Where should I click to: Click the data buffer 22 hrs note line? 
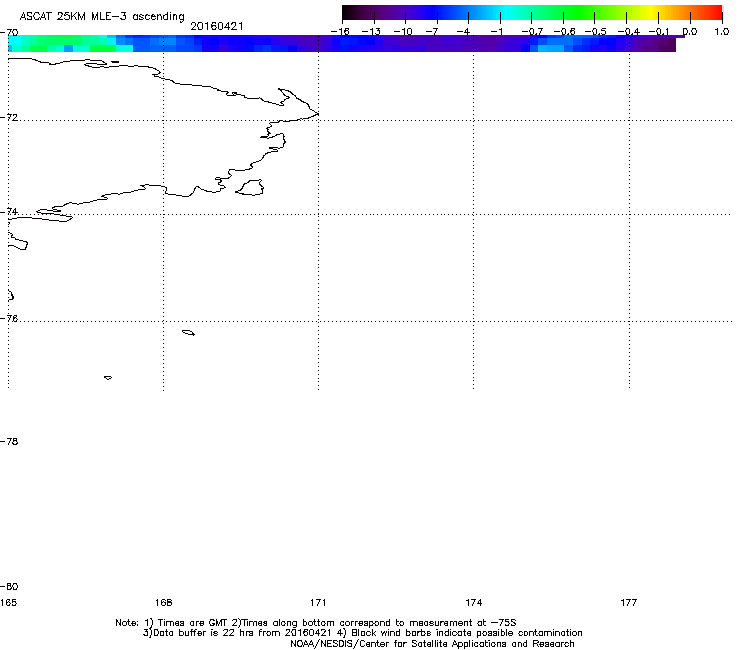coord(362,633)
